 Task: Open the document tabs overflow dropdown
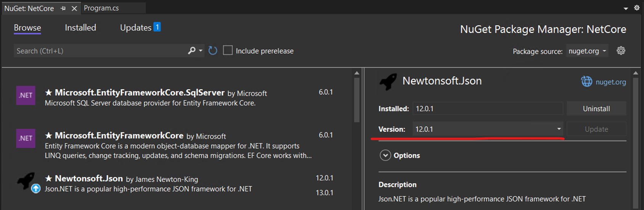(x=626, y=9)
